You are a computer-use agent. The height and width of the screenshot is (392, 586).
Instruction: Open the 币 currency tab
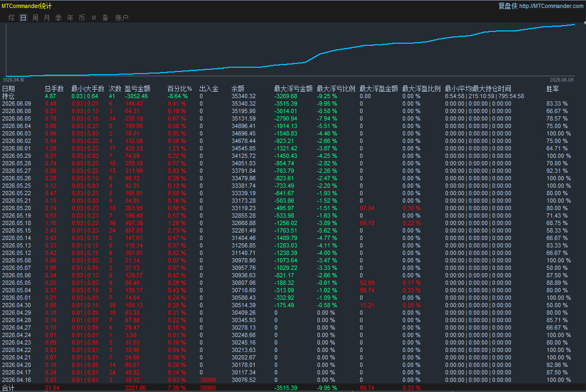coord(82,18)
